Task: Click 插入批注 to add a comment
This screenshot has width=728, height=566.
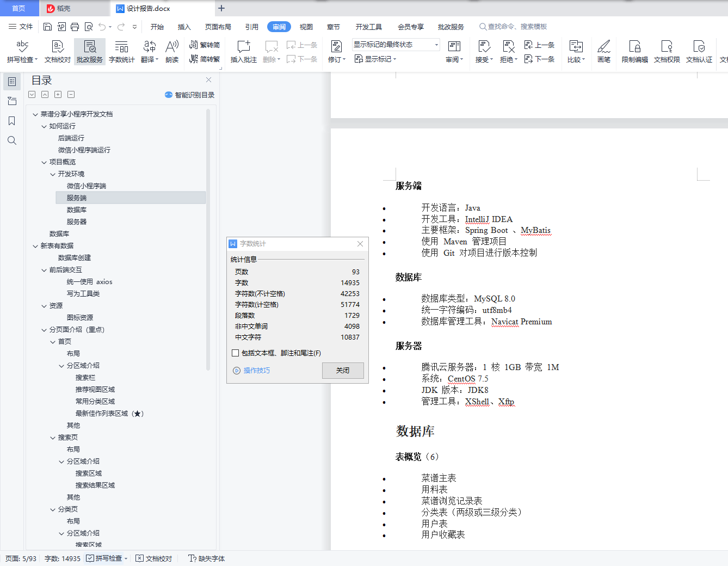Action: pos(244,51)
